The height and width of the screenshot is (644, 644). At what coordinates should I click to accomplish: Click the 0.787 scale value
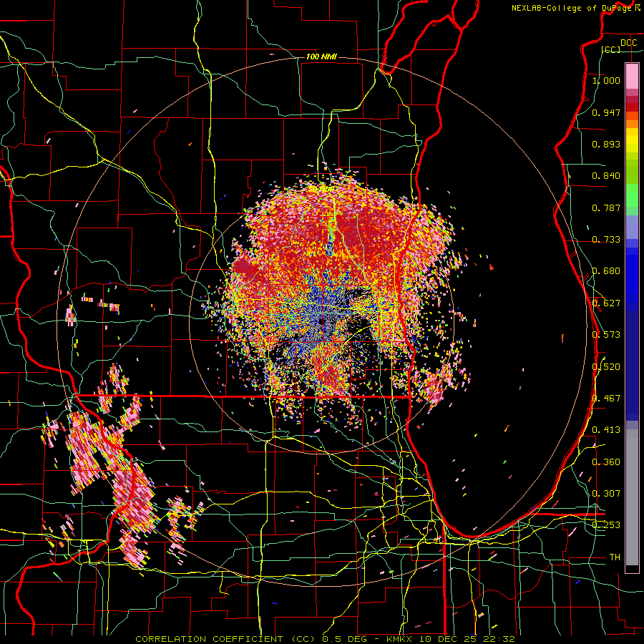[606, 208]
